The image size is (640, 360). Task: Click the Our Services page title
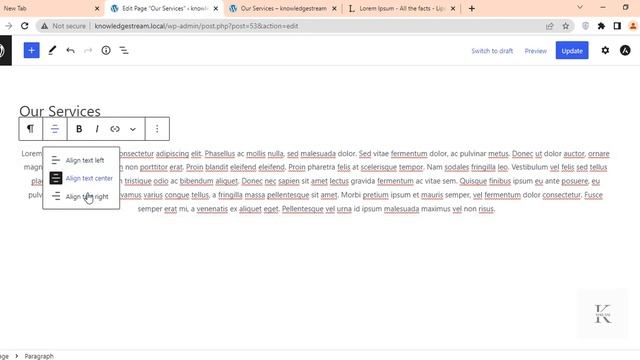(60, 111)
